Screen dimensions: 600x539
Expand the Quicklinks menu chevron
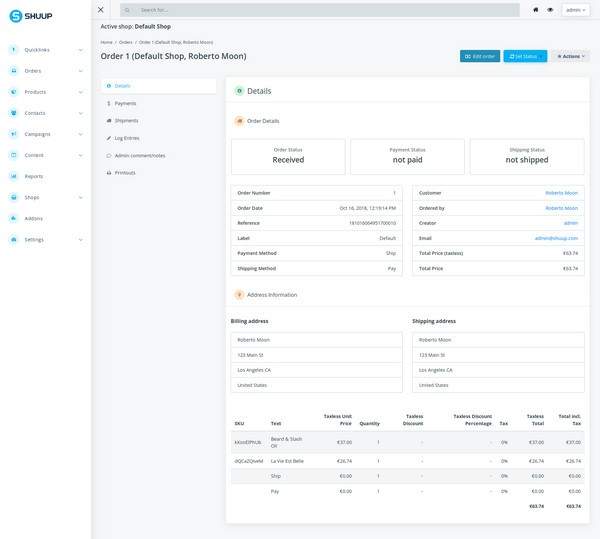point(80,50)
